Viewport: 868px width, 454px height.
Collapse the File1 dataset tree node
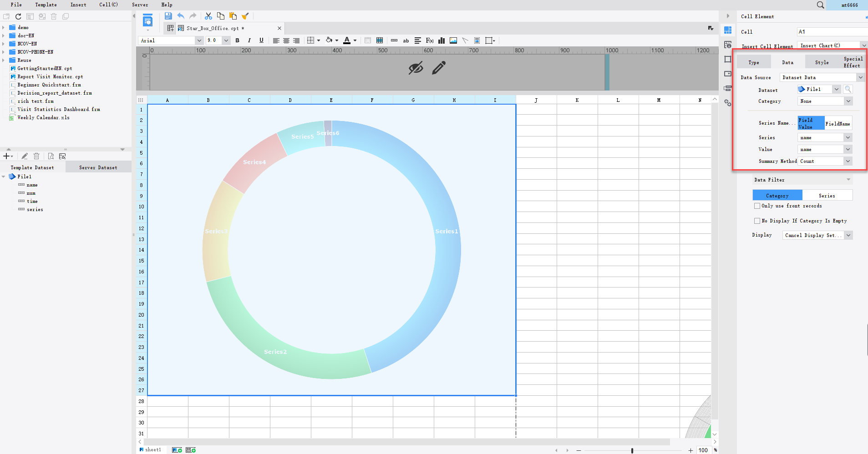click(5, 177)
